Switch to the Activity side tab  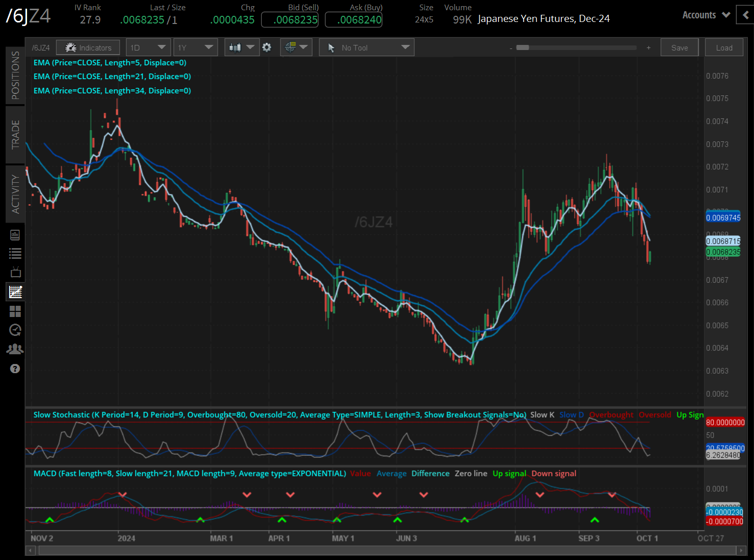click(x=15, y=194)
